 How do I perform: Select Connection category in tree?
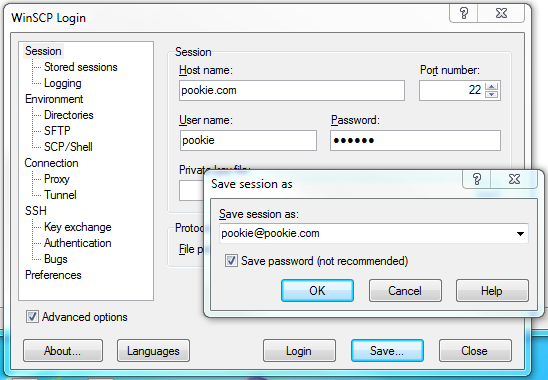click(x=51, y=163)
